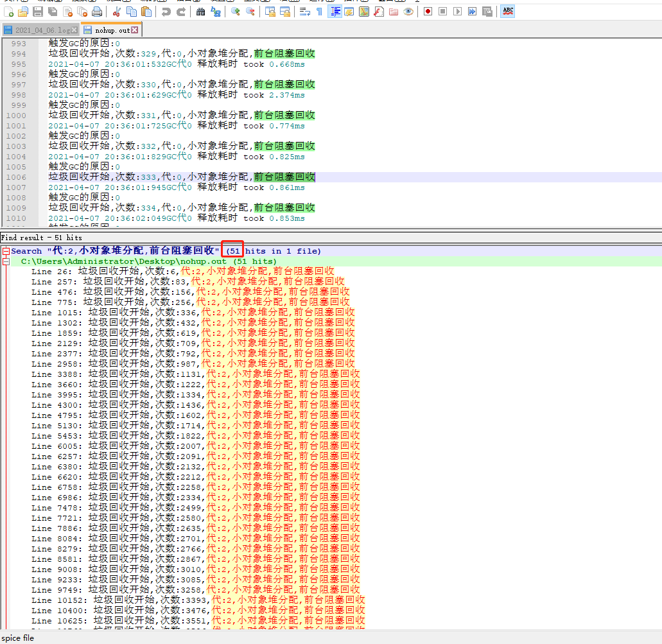Select the Find icon (binoculars) on toolbar
The image size is (662, 644).
point(201,11)
